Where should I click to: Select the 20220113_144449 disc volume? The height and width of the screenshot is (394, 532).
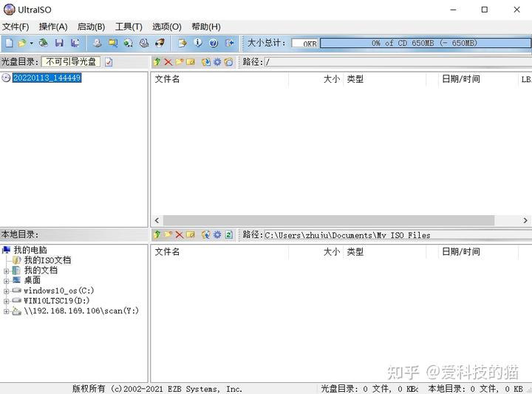[x=47, y=78]
